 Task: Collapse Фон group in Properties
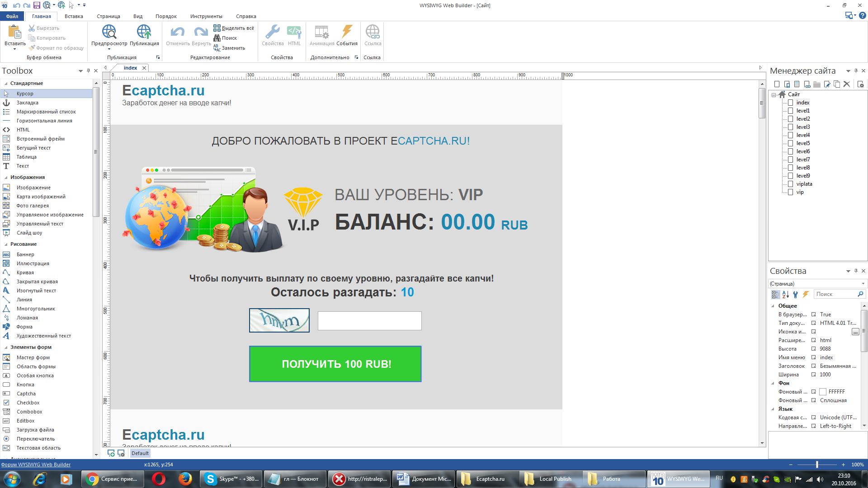tap(773, 383)
